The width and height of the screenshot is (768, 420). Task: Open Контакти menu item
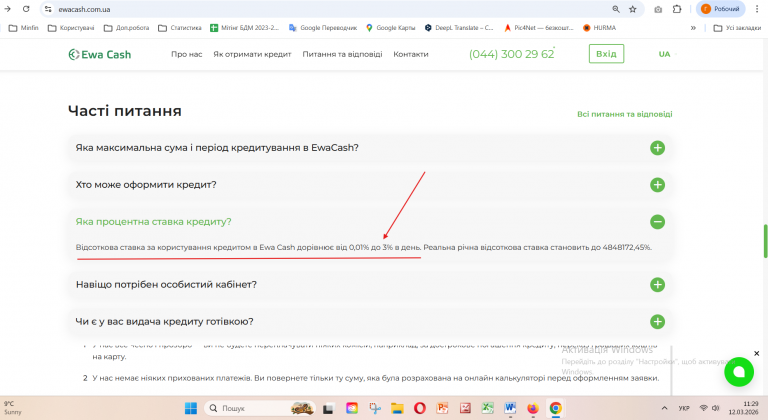coord(411,54)
